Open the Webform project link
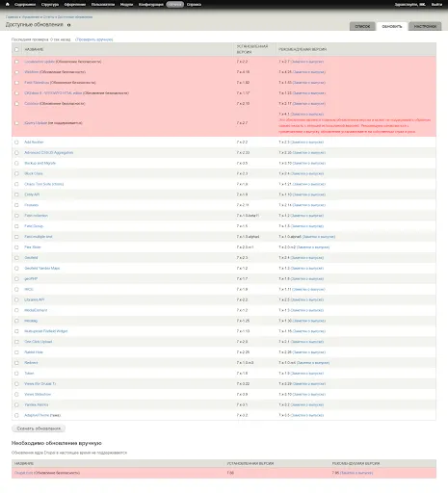Screen dimensions: 448x493 pyautogui.click(x=32, y=72)
